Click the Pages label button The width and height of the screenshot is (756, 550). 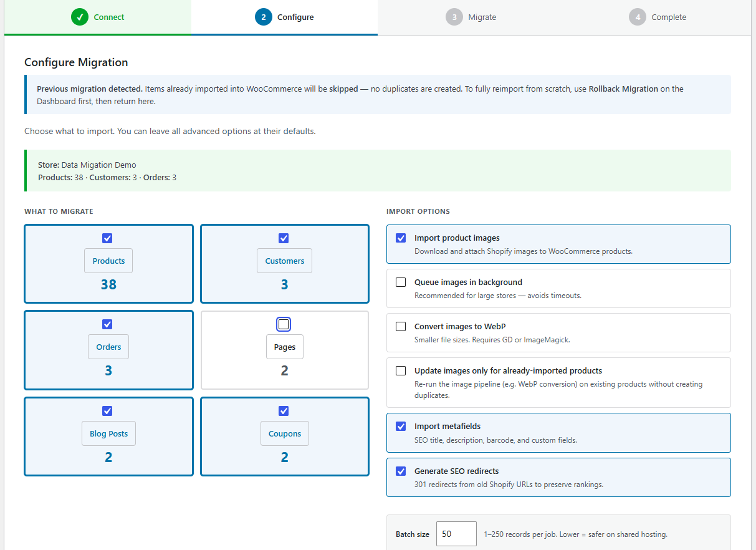[x=284, y=347]
